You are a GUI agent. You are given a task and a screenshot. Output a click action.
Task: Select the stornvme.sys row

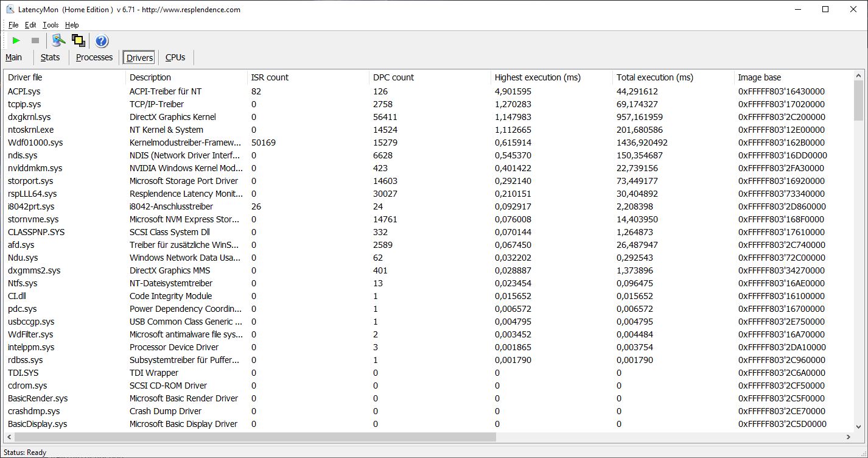pyautogui.click(x=429, y=219)
